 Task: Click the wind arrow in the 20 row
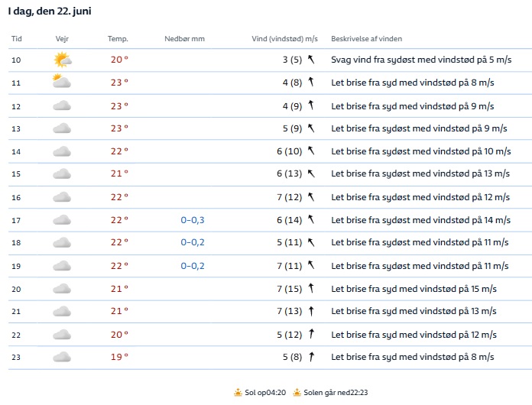[311, 289]
